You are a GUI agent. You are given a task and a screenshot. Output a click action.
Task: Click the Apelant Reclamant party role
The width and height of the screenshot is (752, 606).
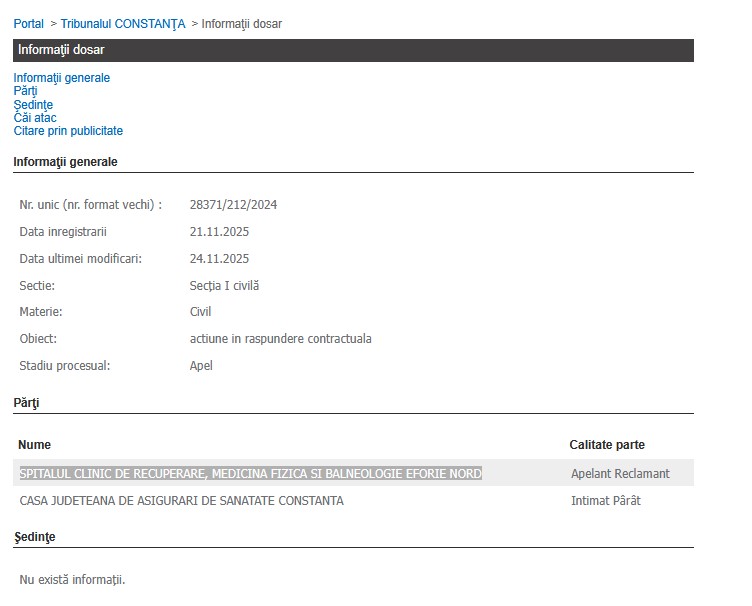pyautogui.click(x=620, y=474)
